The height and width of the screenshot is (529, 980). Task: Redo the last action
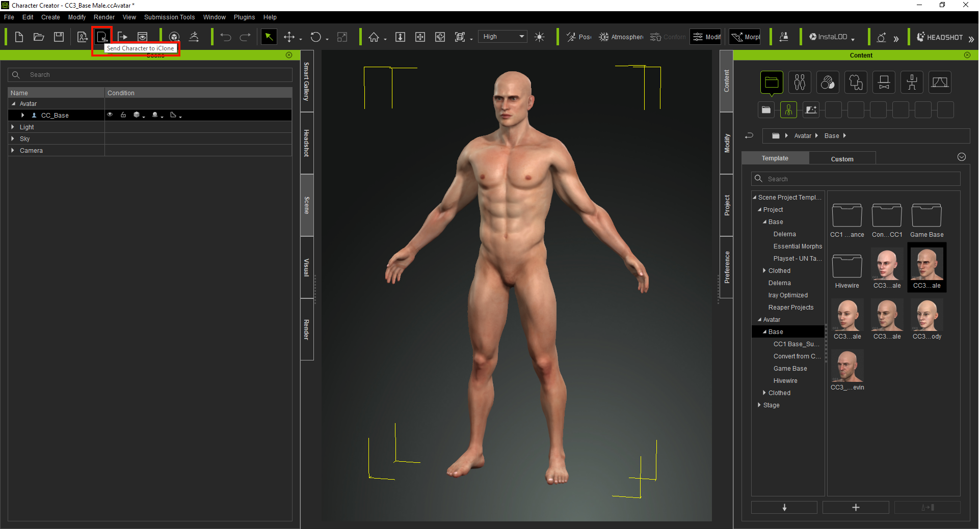pyautogui.click(x=245, y=37)
